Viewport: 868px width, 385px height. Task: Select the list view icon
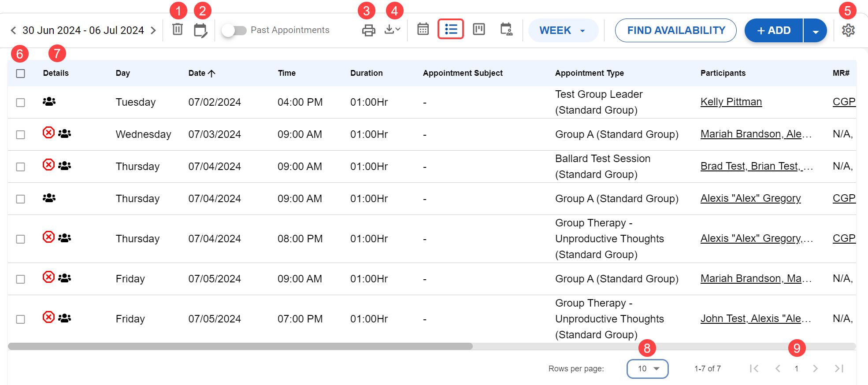(x=450, y=30)
